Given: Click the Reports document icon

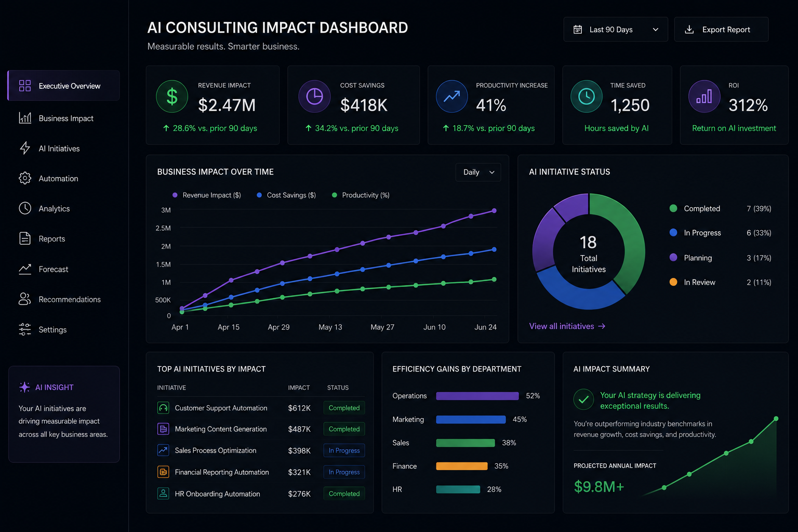Looking at the screenshot, I should [25, 238].
